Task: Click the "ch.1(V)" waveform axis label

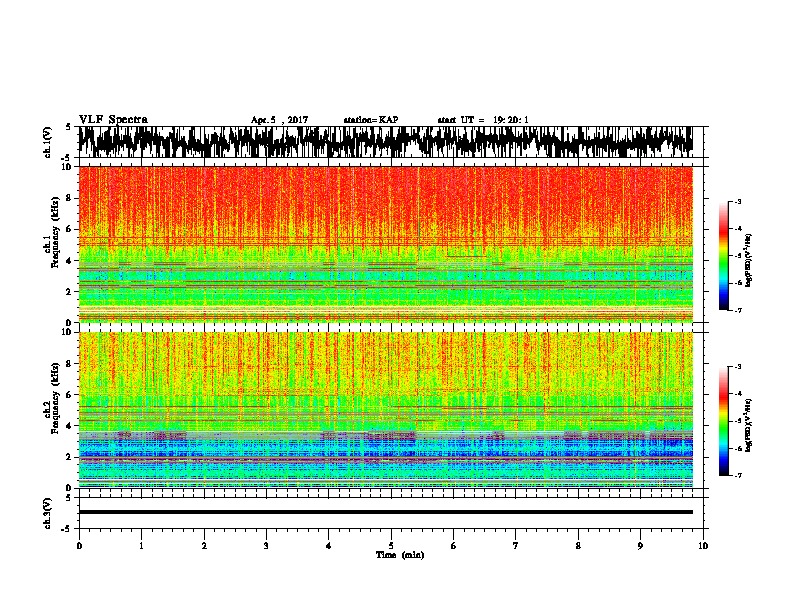Action: coord(49,142)
